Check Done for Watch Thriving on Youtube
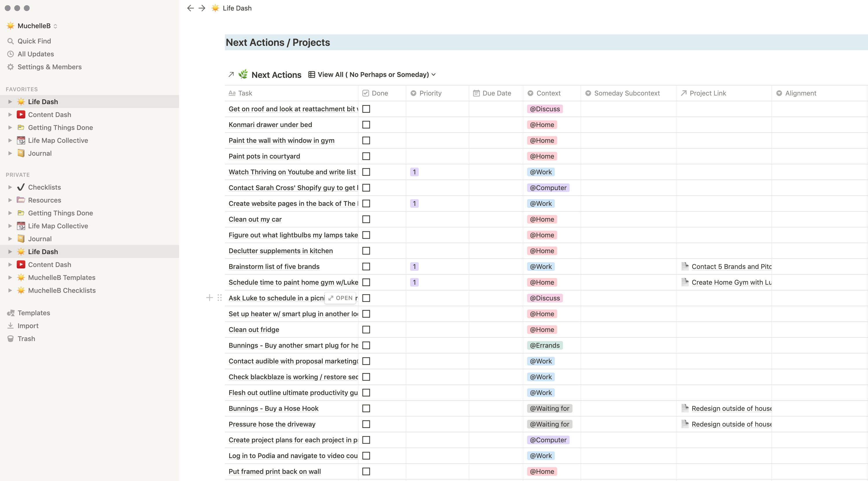Screen dimensions: 868x481 366,172
